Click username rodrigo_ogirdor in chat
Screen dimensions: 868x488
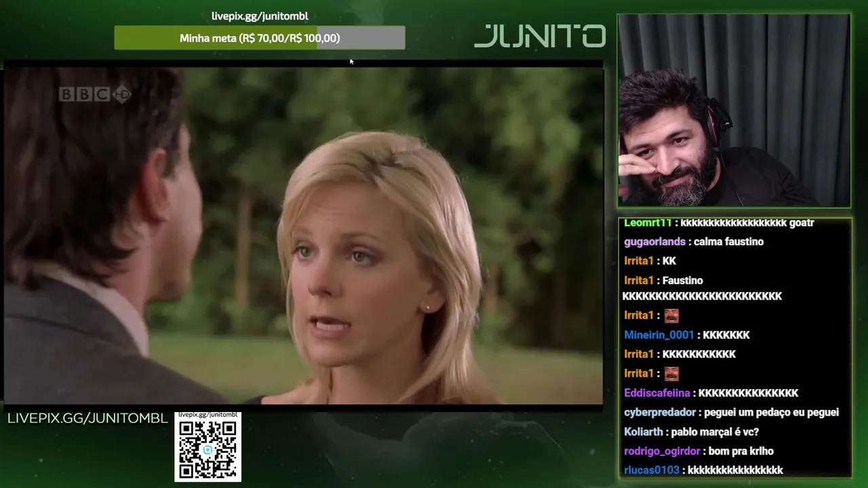click(x=662, y=451)
